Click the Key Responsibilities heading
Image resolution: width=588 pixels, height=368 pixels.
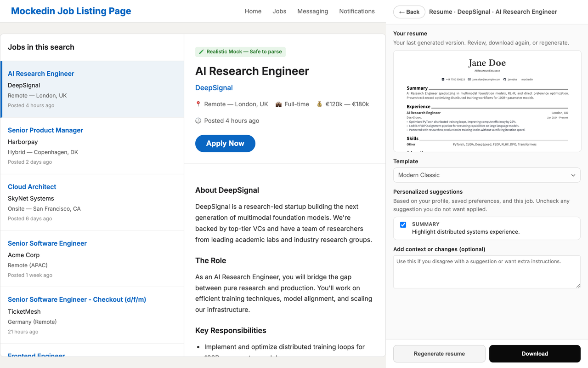tap(231, 331)
